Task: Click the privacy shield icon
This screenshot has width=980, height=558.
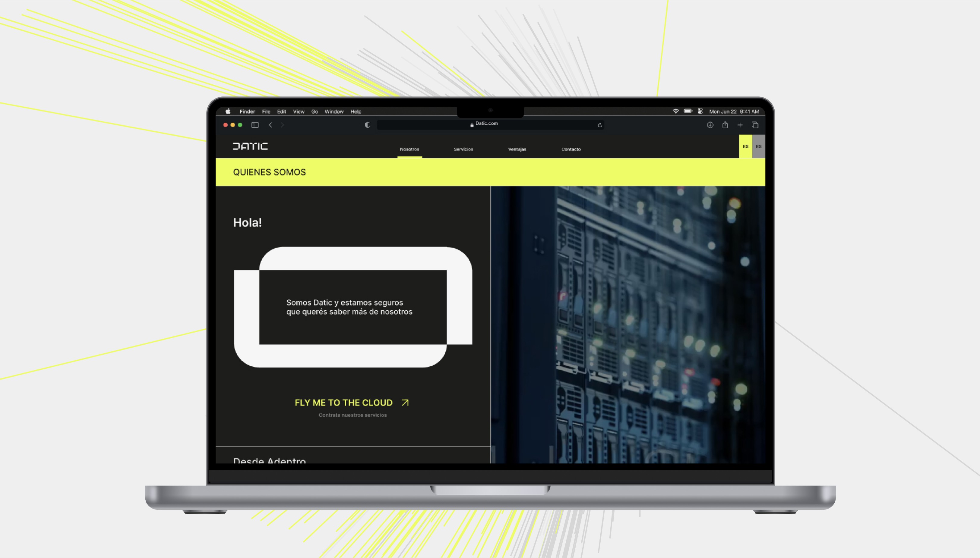Action: point(368,125)
